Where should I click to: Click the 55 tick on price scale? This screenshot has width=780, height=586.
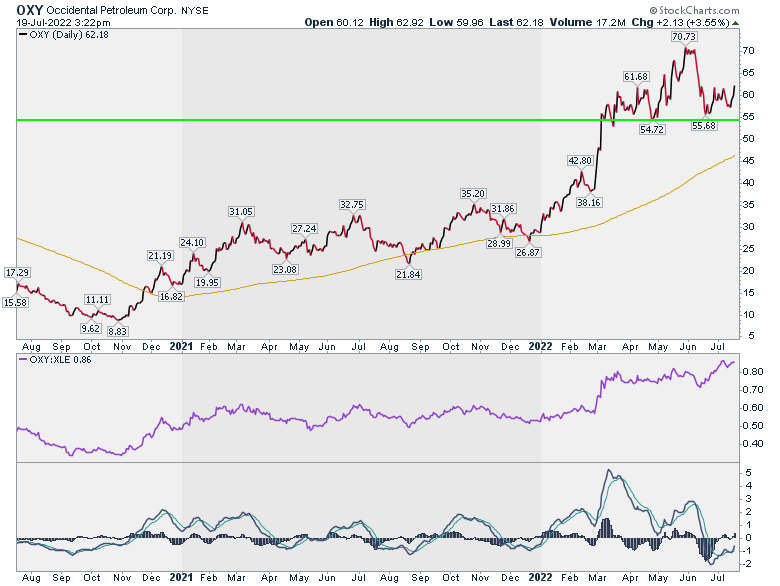click(749, 117)
